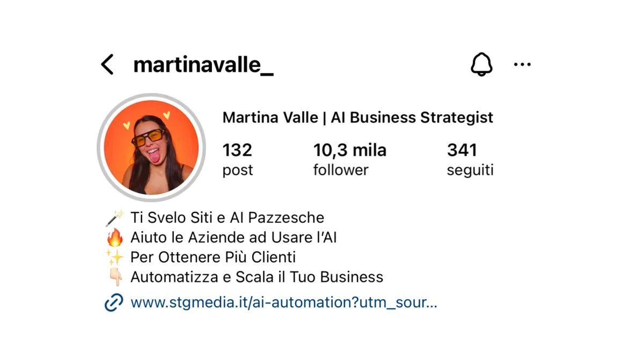Open the notification bell icon
This screenshot has width=644, height=362.
point(481,64)
